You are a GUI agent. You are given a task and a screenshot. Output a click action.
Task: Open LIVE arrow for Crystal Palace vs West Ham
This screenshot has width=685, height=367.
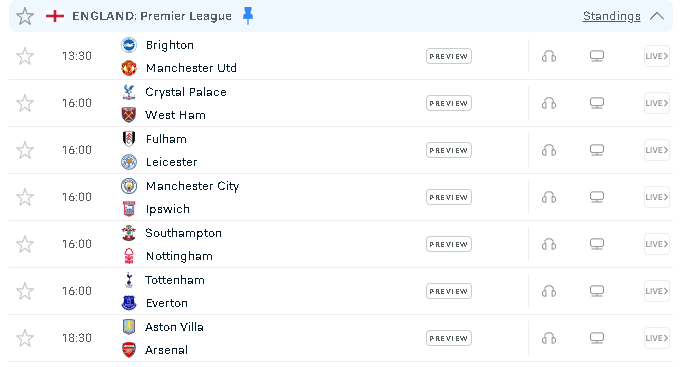(657, 103)
